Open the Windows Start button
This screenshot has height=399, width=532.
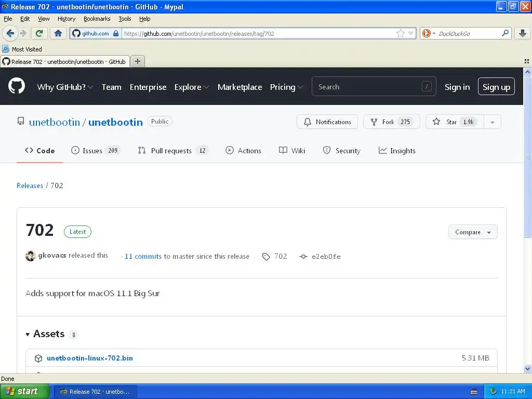24,392
